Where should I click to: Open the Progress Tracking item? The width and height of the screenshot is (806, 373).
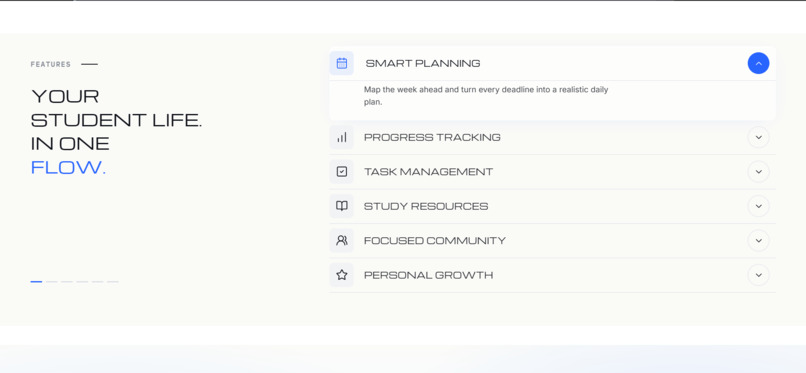[552, 137]
